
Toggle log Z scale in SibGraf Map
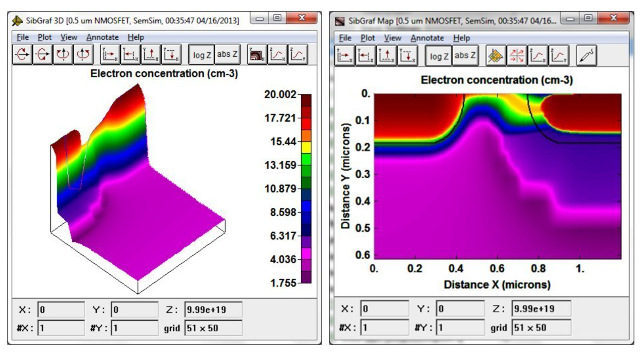[439, 56]
